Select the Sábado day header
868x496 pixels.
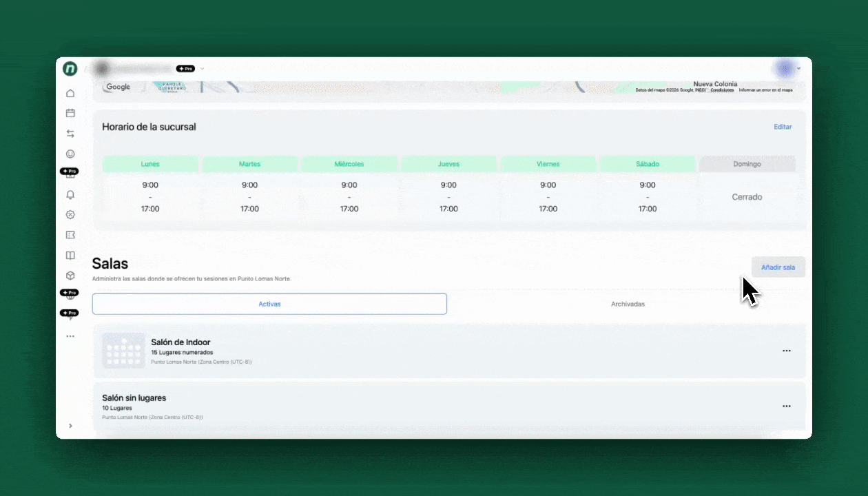648,164
